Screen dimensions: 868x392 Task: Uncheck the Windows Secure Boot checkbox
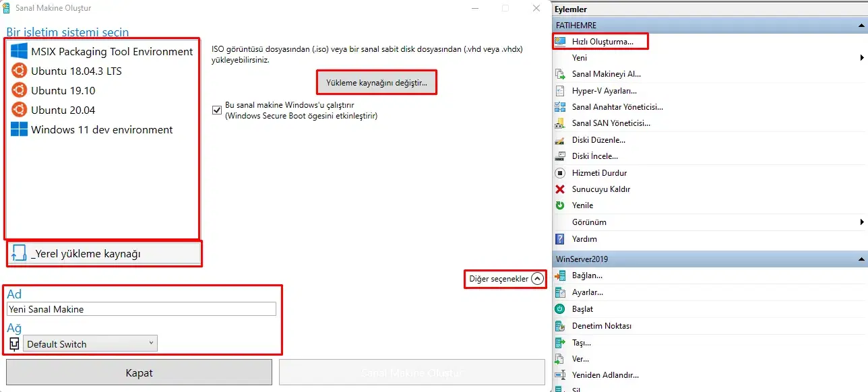(x=217, y=110)
